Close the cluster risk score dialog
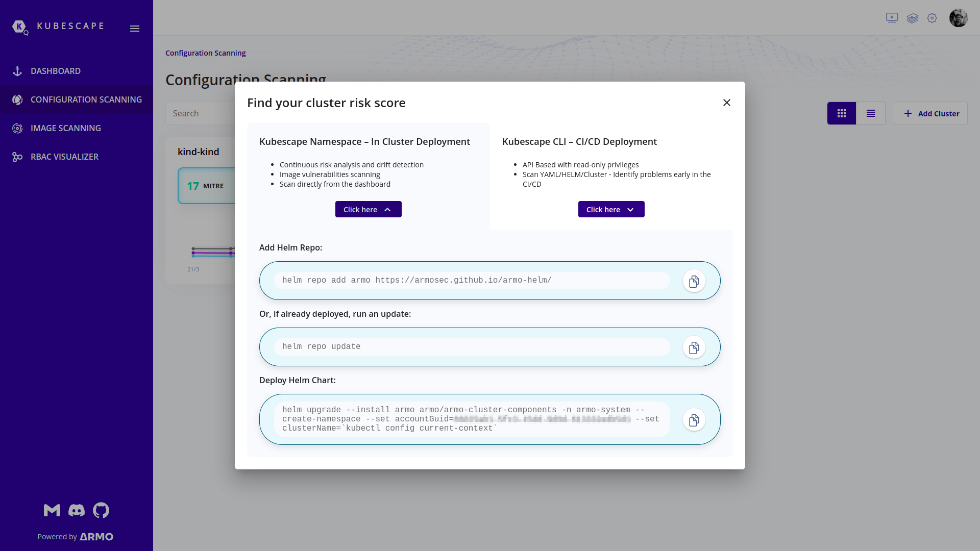Image resolution: width=980 pixels, height=551 pixels. point(727,103)
